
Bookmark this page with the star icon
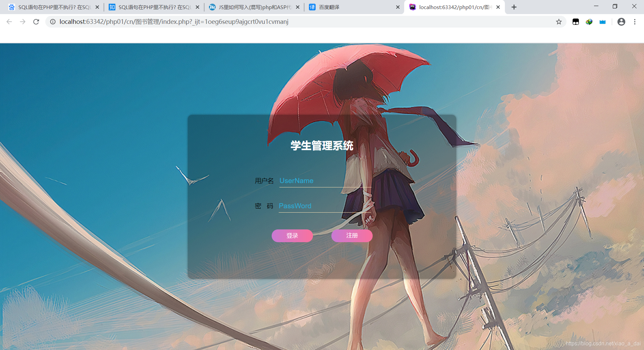click(x=558, y=22)
